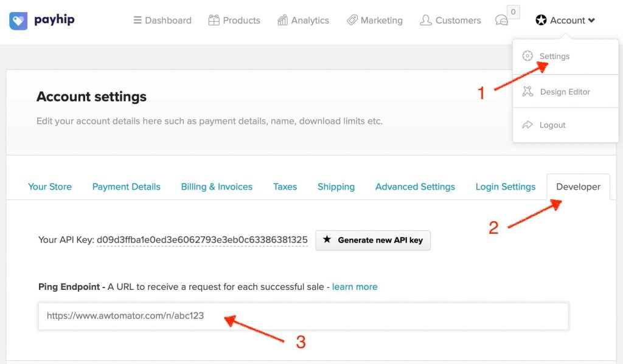Click the Generate new API key button

373,240
